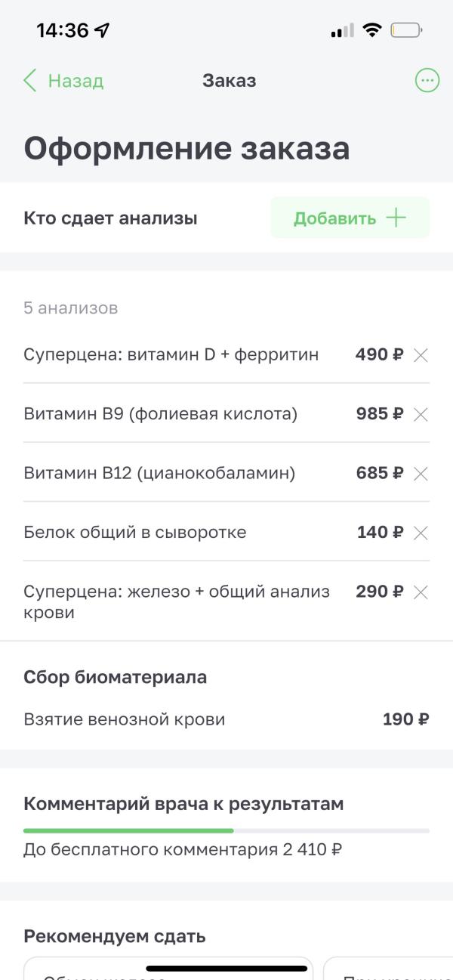Select the Витамин B9 (фолиевая кислота) row
The image size is (453, 980).
tap(226, 414)
